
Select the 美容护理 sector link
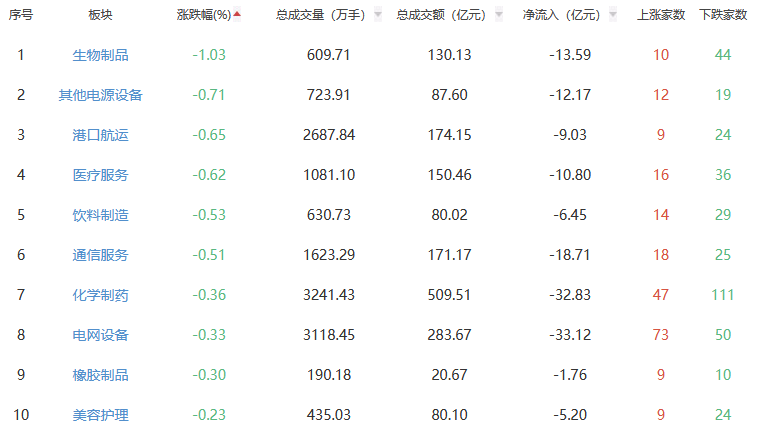[x=101, y=415]
